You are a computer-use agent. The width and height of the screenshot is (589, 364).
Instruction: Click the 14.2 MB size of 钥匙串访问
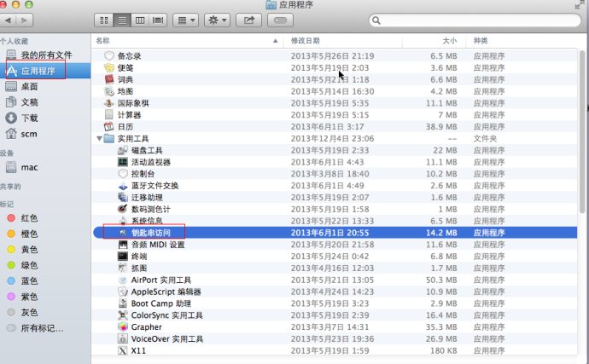tap(441, 233)
